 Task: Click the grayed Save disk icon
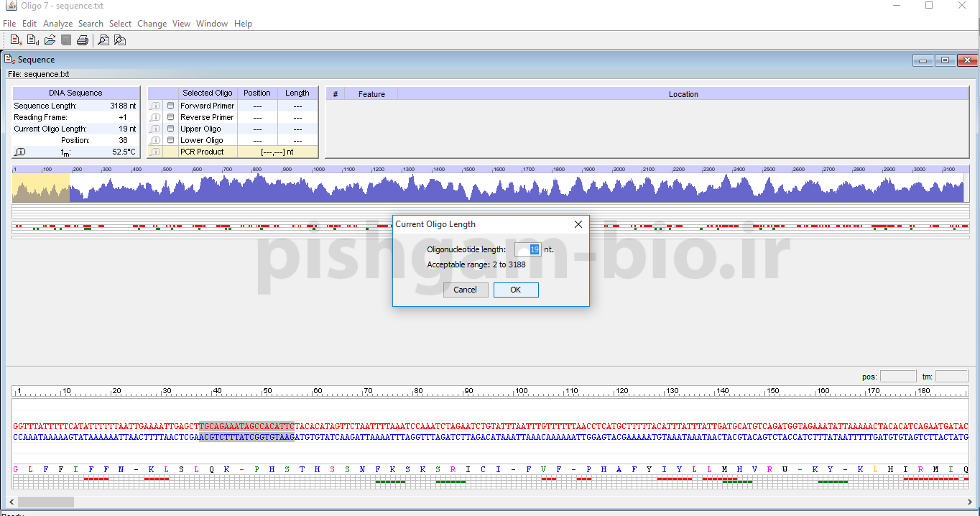tap(66, 40)
